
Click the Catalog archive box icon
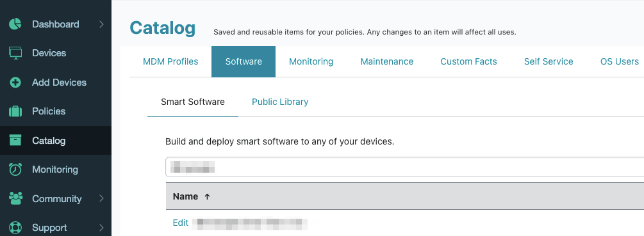[15, 141]
